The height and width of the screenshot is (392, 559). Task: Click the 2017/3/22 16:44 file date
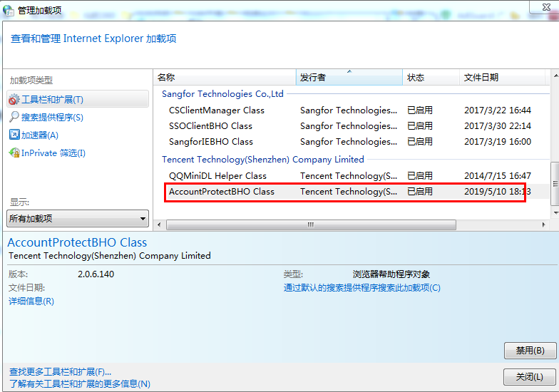(498, 110)
